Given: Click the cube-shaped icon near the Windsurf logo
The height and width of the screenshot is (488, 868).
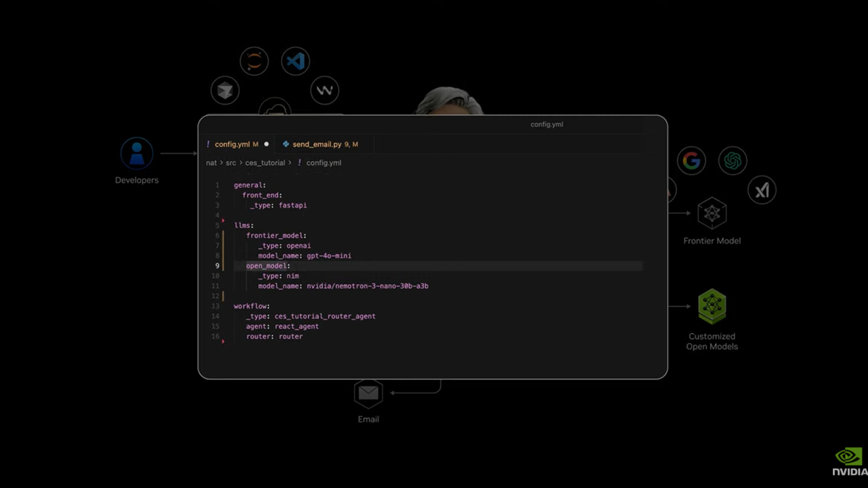Looking at the screenshot, I should tap(225, 90).
